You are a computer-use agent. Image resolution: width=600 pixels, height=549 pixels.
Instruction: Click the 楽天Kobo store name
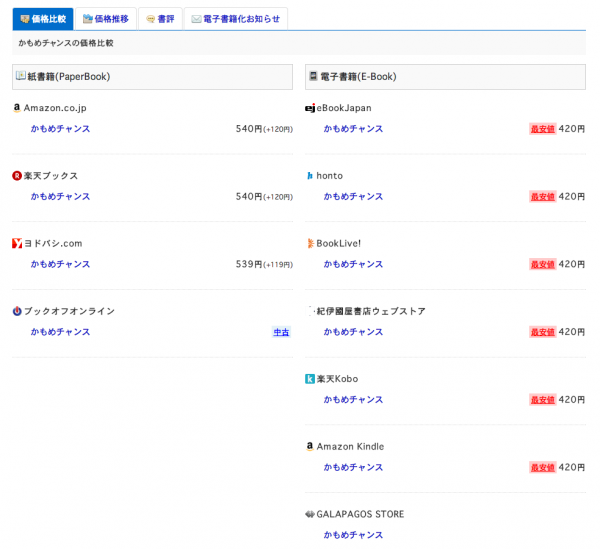coord(337,379)
